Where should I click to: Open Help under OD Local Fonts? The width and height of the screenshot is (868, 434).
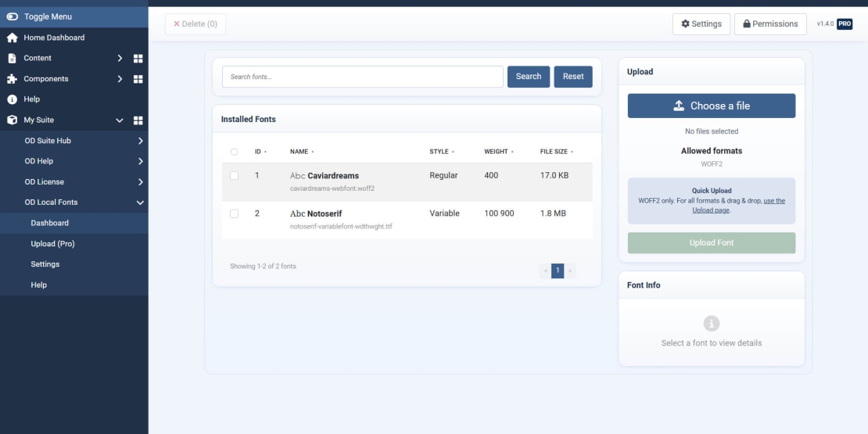click(74, 285)
